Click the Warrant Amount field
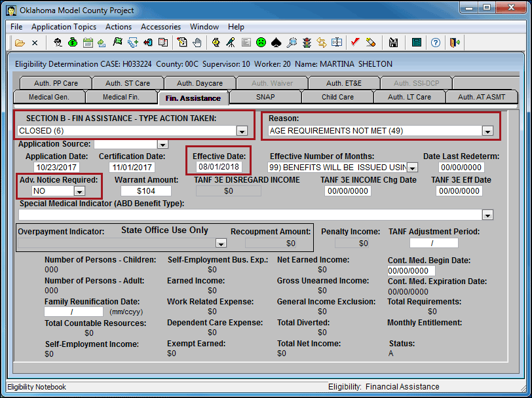The width and height of the screenshot is (532, 398). [146, 191]
